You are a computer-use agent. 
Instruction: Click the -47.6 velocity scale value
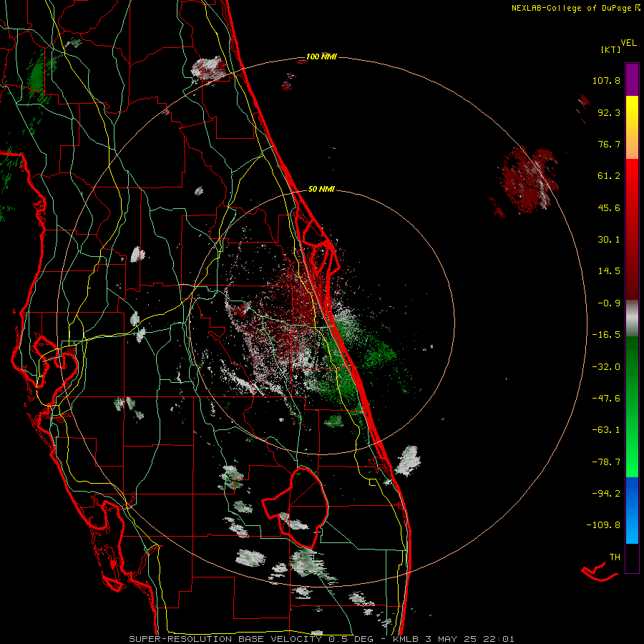(606, 399)
